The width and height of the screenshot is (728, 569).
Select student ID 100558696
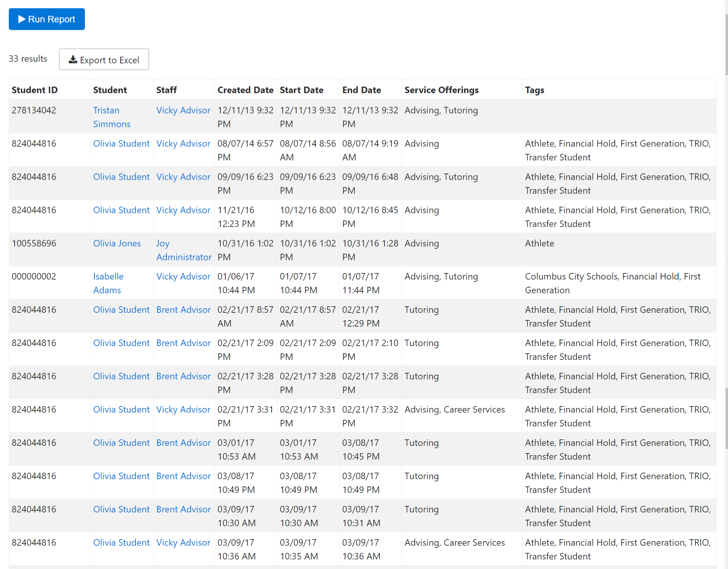click(34, 243)
